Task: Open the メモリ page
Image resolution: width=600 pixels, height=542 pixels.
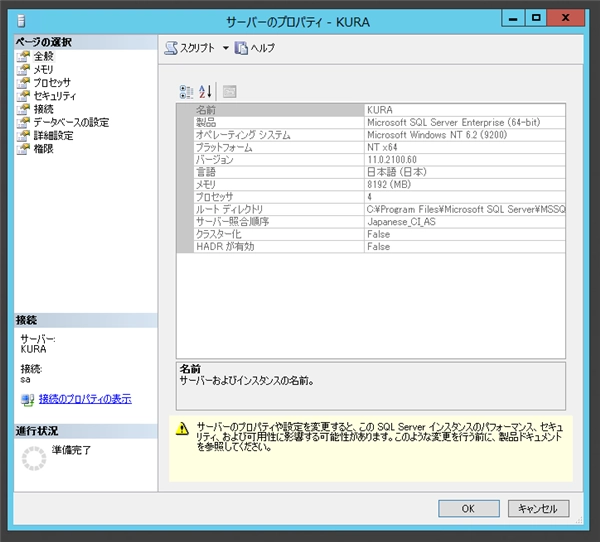Action: coord(43,69)
